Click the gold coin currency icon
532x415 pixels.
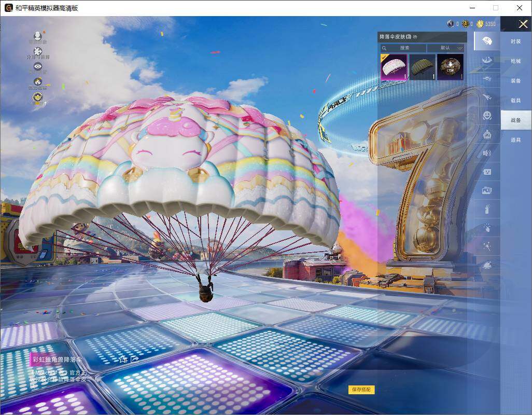[x=480, y=24]
